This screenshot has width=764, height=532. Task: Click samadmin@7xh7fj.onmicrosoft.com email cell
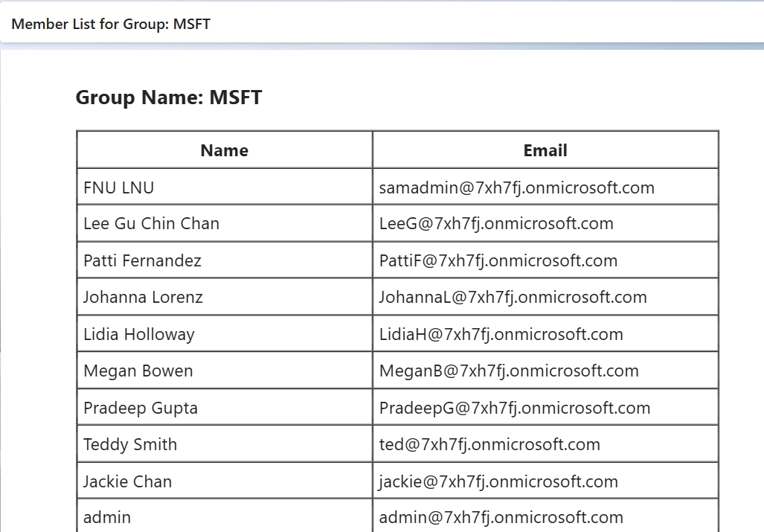coord(516,188)
